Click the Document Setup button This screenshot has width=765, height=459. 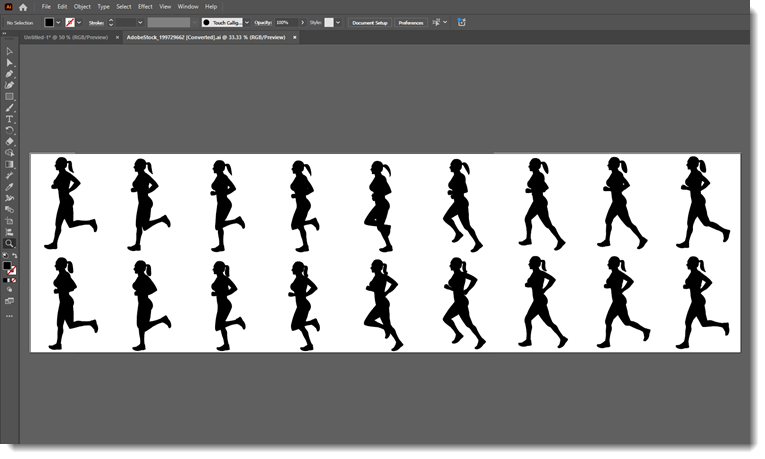click(369, 22)
